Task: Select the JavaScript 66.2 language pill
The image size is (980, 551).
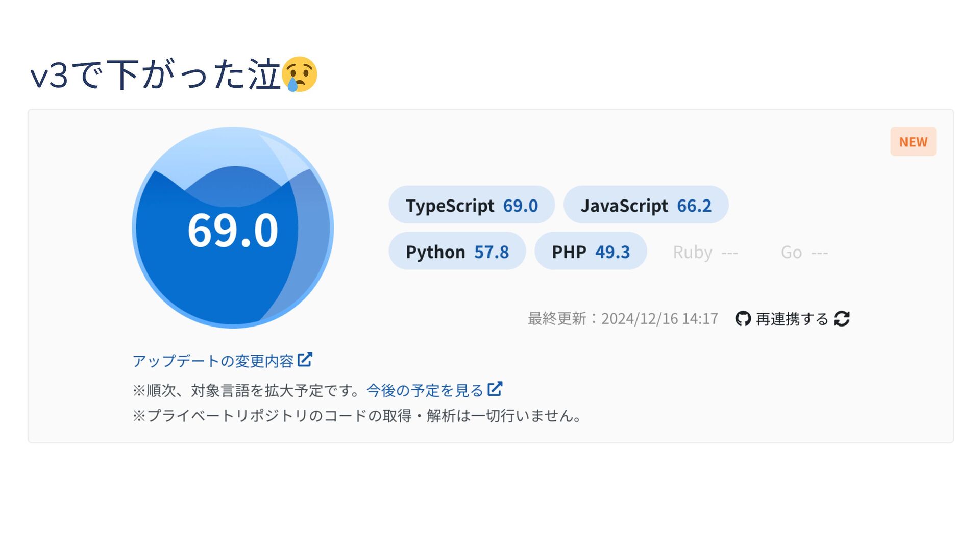Action: [x=645, y=205]
